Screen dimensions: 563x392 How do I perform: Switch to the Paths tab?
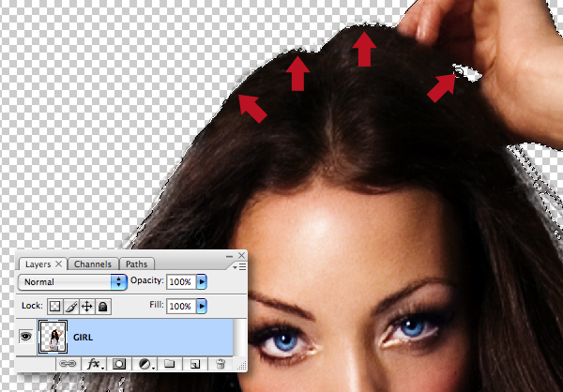(x=136, y=264)
